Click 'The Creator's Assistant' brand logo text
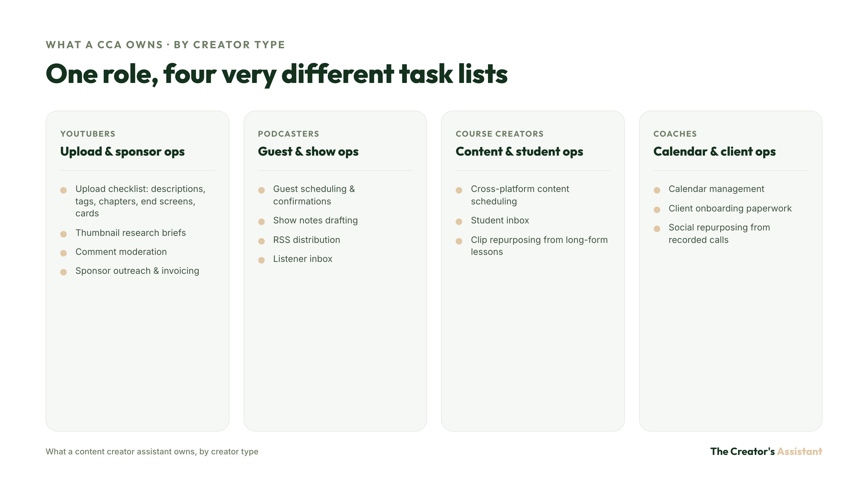868x488 pixels. [766, 451]
